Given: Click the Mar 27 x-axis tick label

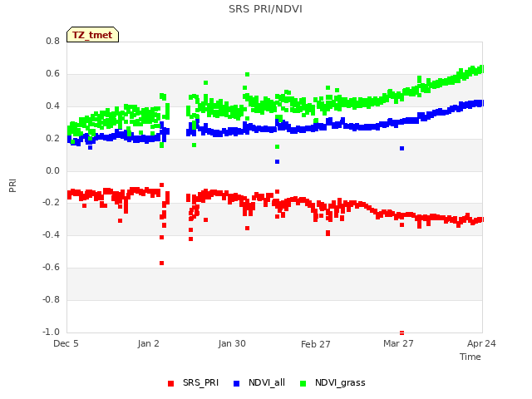Looking at the screenshot, I should [398, 343].
